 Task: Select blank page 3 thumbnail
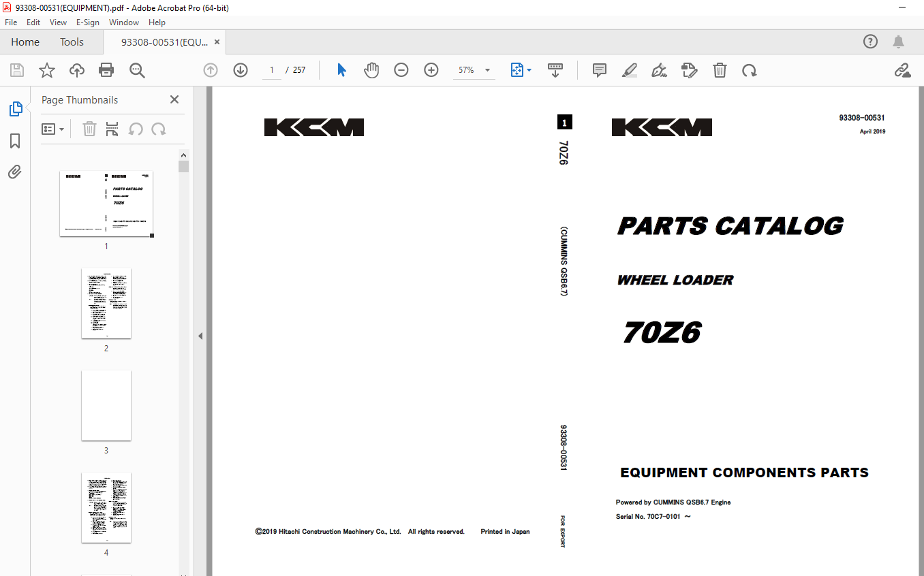106,406
